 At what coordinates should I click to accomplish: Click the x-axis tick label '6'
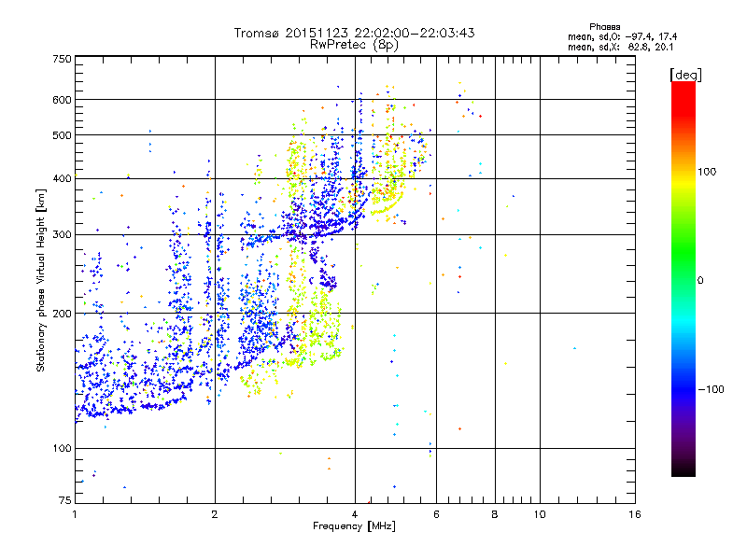[436, 514]
